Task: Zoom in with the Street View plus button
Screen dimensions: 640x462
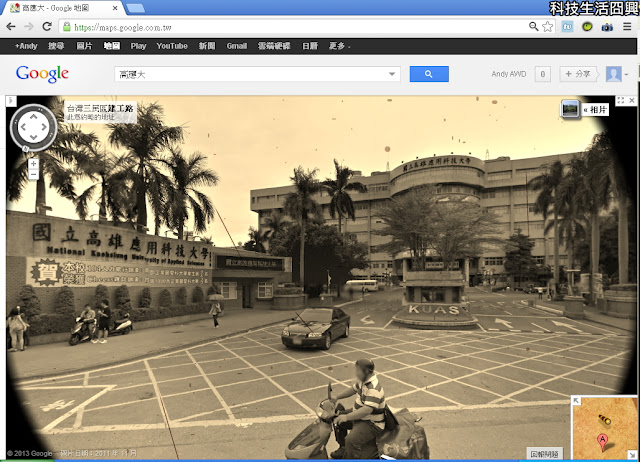Action: pyautogui.click(x=33, y=164)
